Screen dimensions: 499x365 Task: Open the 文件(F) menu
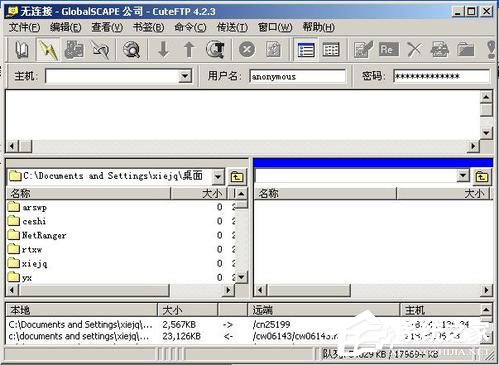pos(24,27)
